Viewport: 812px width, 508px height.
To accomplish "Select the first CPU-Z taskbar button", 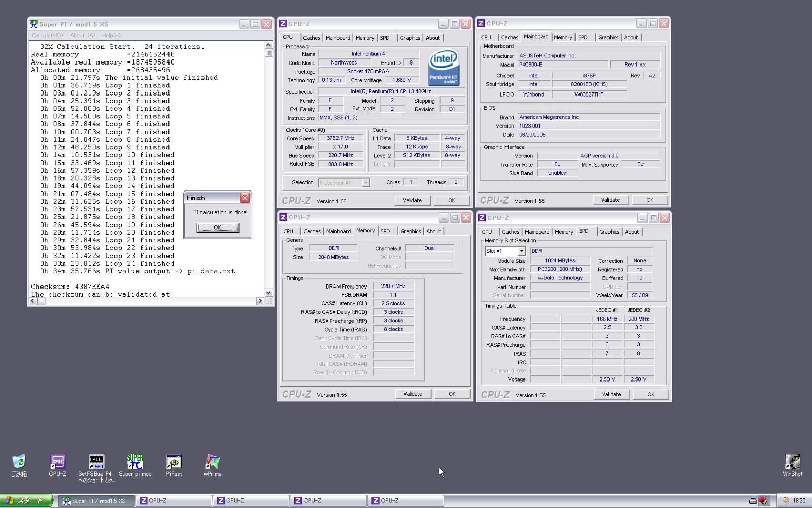I will point(174,501).
